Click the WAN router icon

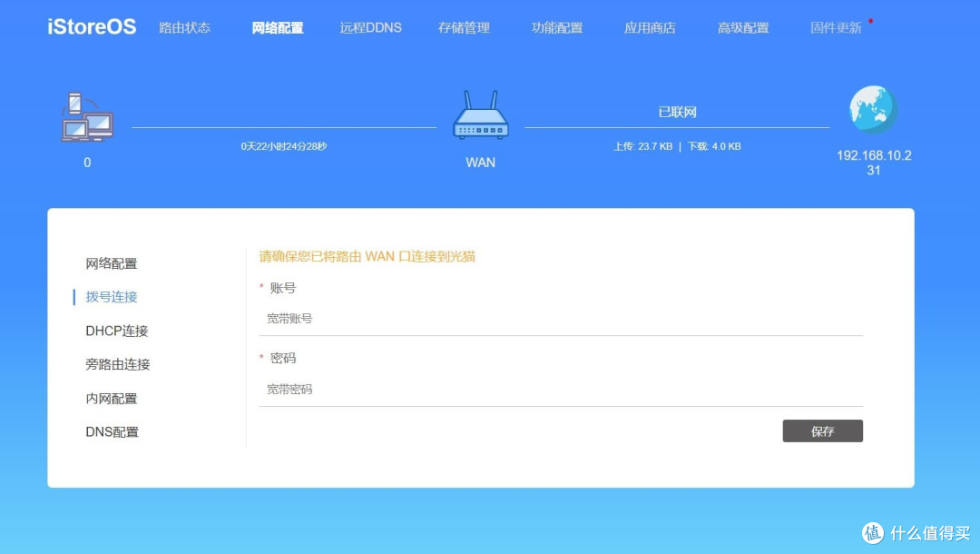(x=480, y=115)
